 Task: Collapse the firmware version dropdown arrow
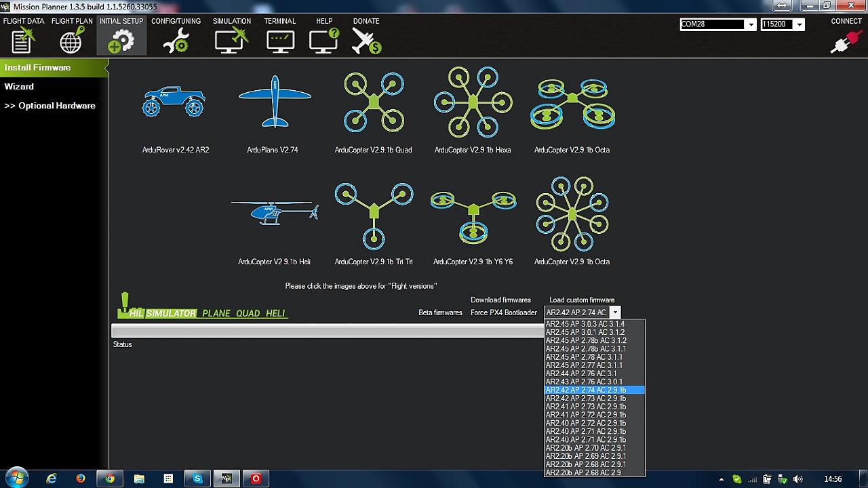pos(614,312)
